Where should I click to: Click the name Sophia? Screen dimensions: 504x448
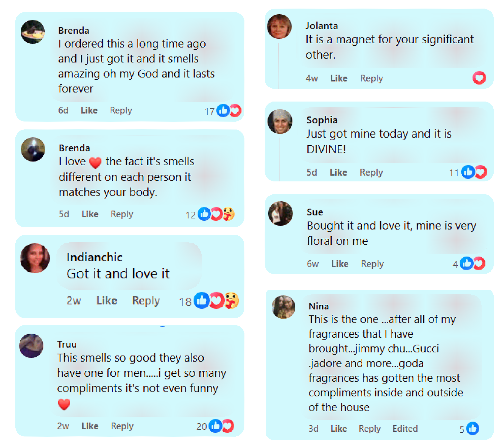322,120
